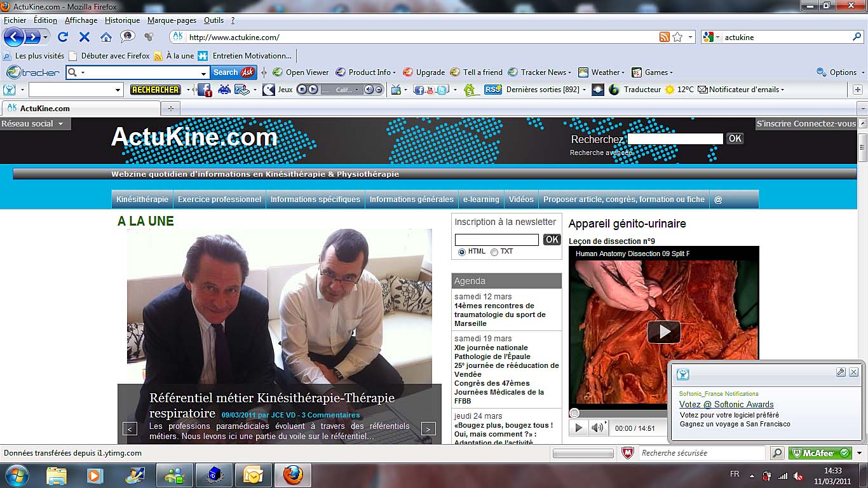Screen dimensions: 868x488
Task: Click the sun 12°C weather indicator
Action: tap(679, 90)
